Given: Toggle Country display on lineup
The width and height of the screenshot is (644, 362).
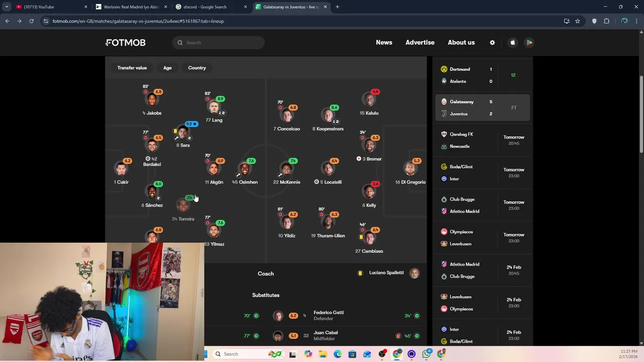Looking at the screenshot, I should point(197,68).
